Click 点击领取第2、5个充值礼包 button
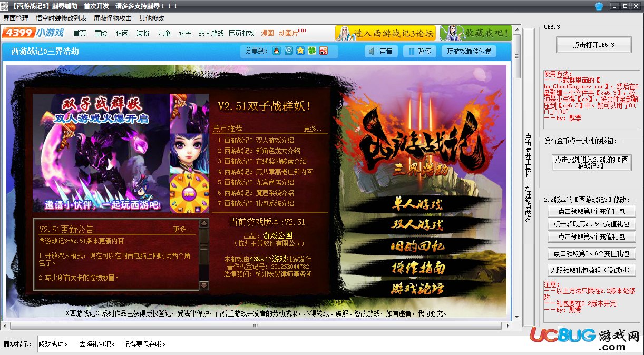The width and height of the screenshot is (644, 355). coord(592,224)
